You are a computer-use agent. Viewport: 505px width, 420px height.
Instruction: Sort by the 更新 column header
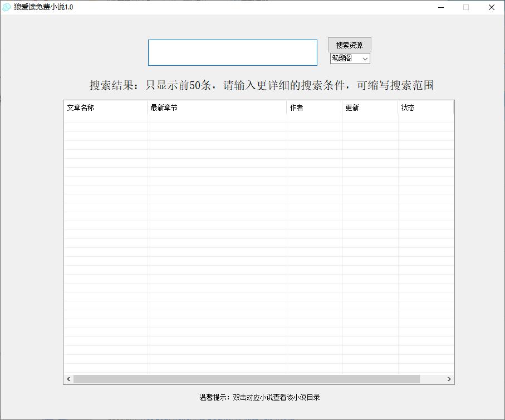(370, 108)
